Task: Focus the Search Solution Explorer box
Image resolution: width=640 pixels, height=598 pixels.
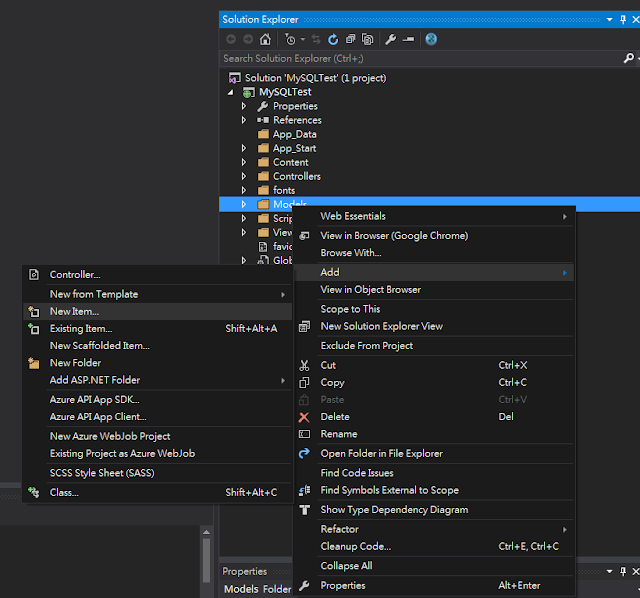Action: pyautogui.click(x=422, y=58)
